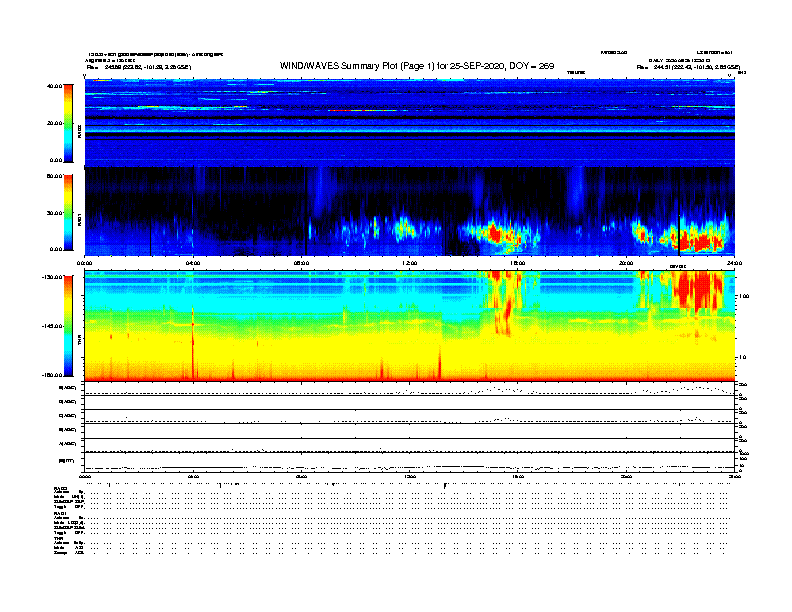Click the 20.00 label on RAD2 scale
792x612 pixels.
(54, 123)
